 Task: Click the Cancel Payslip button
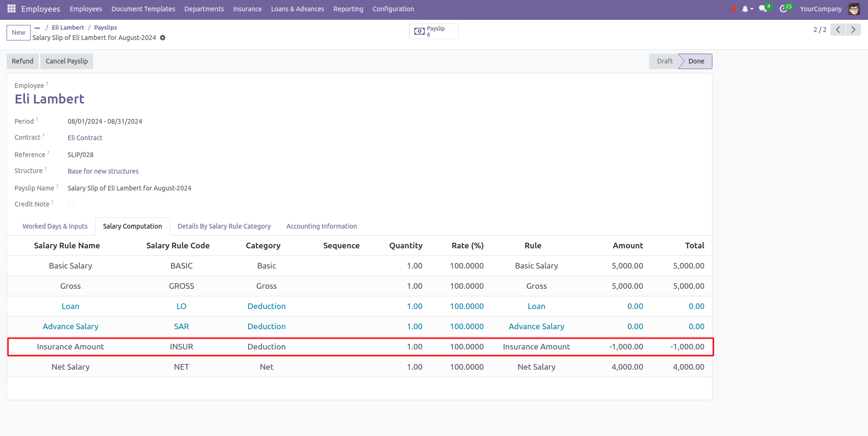pos(67,61)
